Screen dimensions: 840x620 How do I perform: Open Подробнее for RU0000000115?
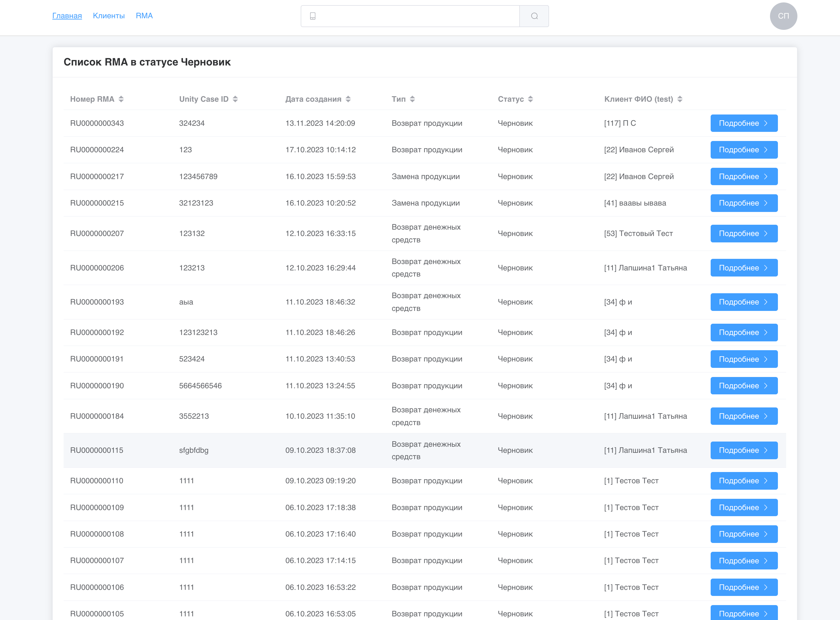(744, 450)
